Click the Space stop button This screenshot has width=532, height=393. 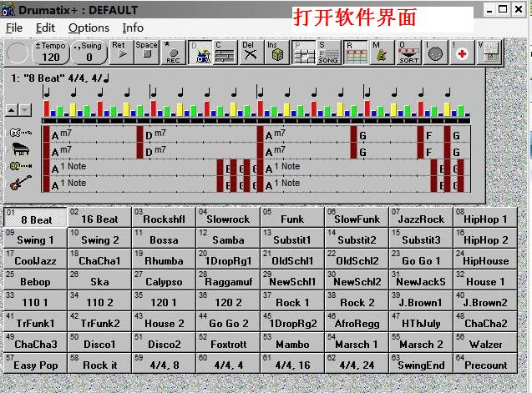146,53
